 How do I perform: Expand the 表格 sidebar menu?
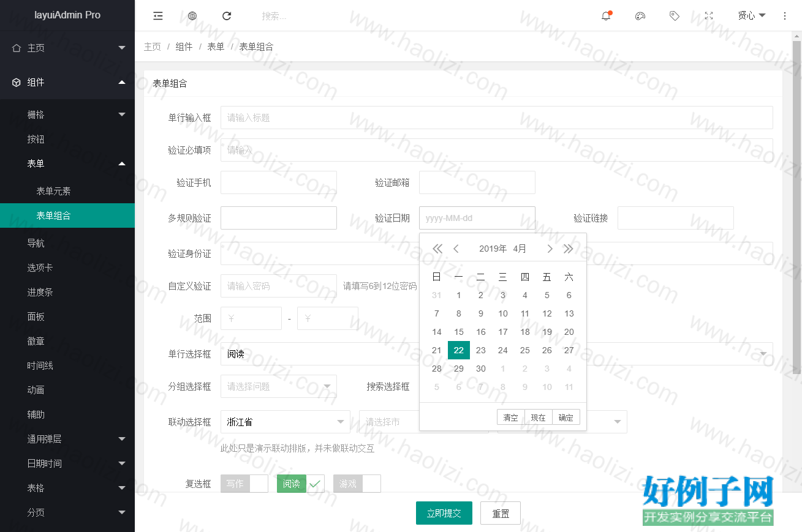click(x=67, y=488)
